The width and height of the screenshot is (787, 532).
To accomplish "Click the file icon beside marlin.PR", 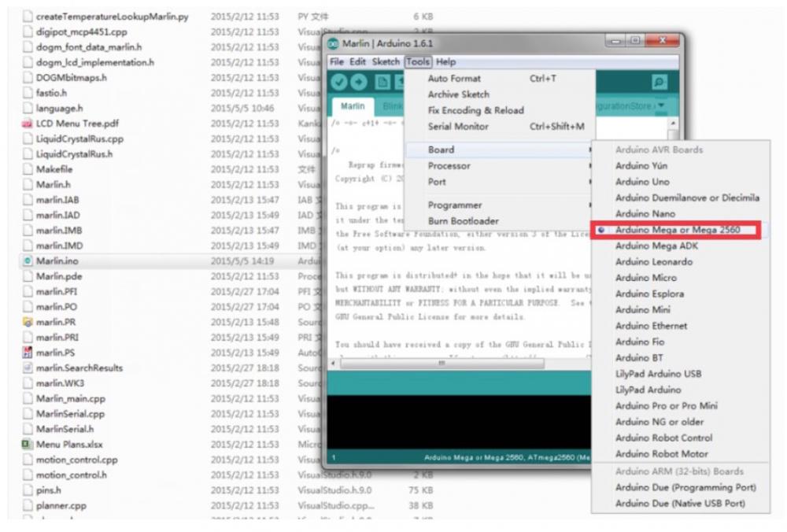I will click(28, 322).
